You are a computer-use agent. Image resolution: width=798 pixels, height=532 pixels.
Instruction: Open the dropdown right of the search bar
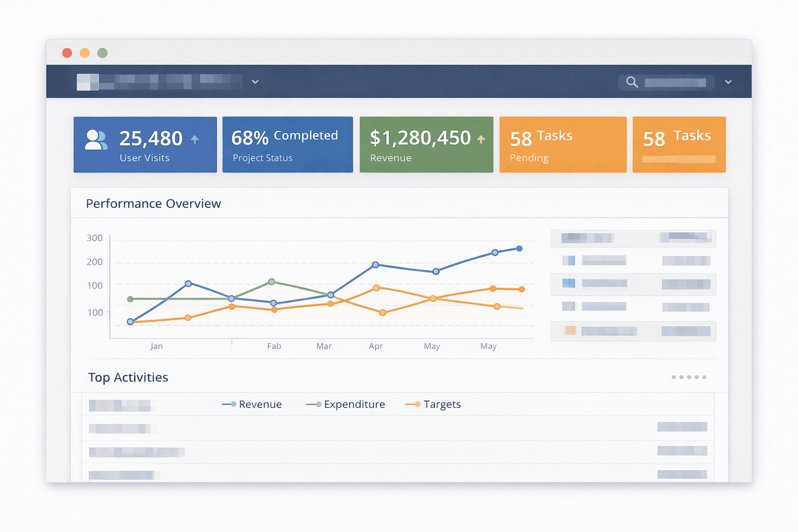[x=728, y=82]
